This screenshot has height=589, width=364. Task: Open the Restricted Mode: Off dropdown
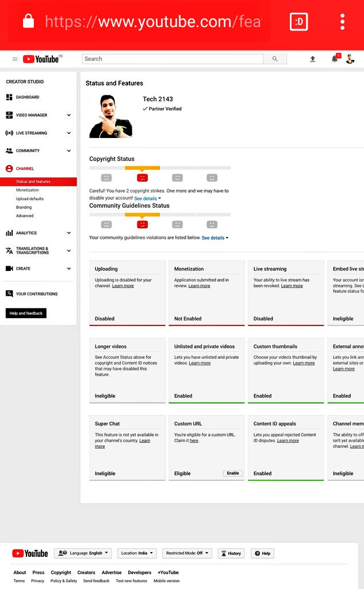(187, 553)
